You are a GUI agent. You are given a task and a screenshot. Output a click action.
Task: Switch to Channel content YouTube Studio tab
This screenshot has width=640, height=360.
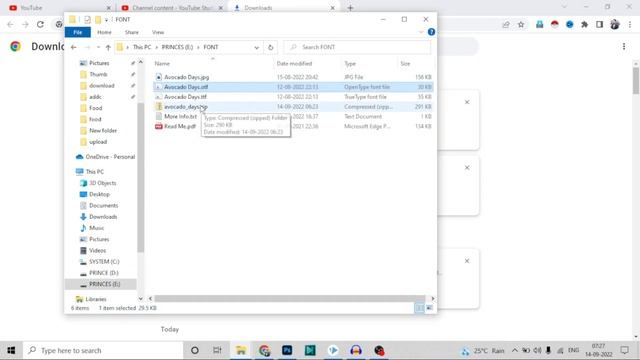[x=173, y=8]
